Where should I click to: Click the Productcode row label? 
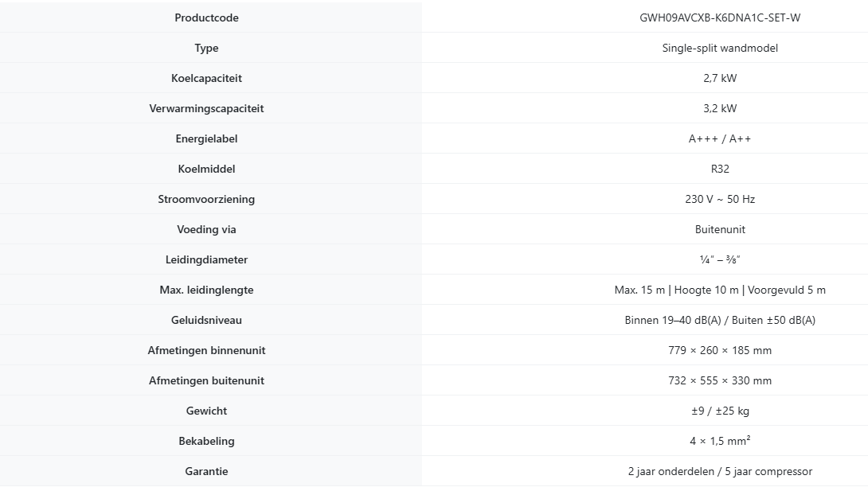[206, 18]
